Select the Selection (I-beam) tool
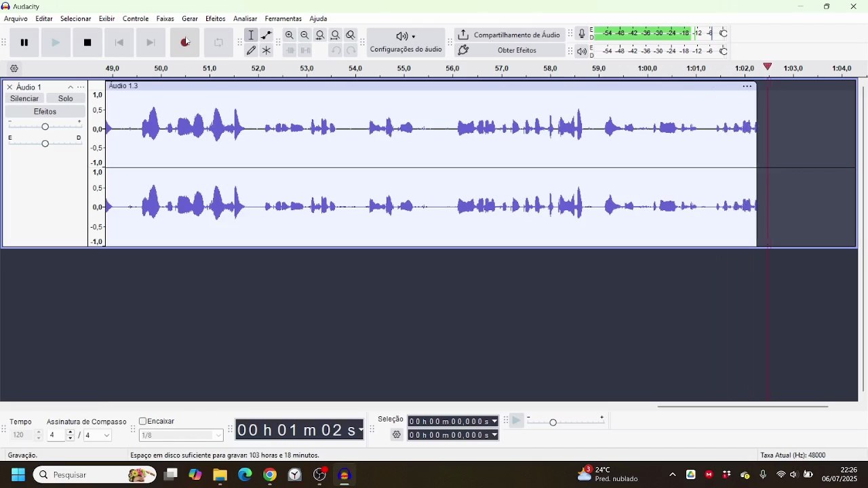 click(251, 35)
